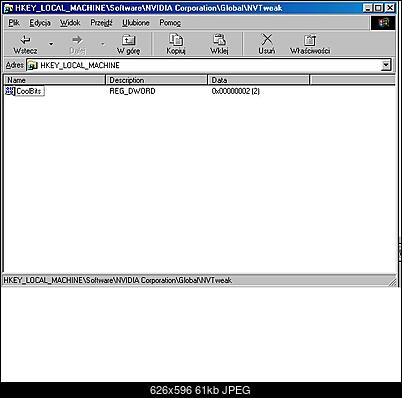Click the Dalej forward arrow button

(x=77, y=44)
